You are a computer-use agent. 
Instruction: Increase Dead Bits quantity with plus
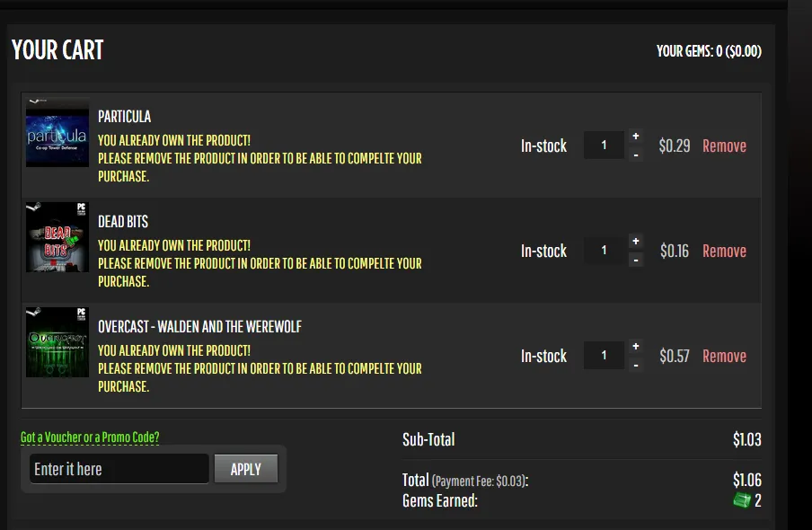point(636,242)
